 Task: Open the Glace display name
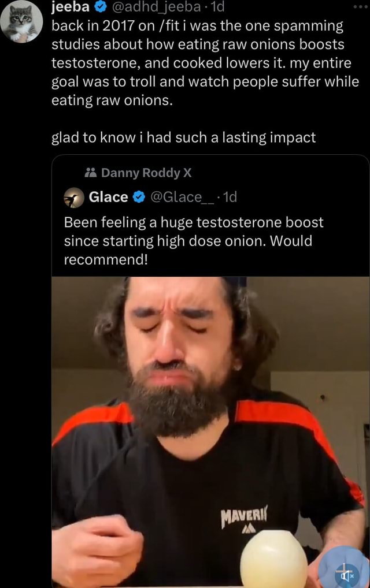tap(108, 198)
